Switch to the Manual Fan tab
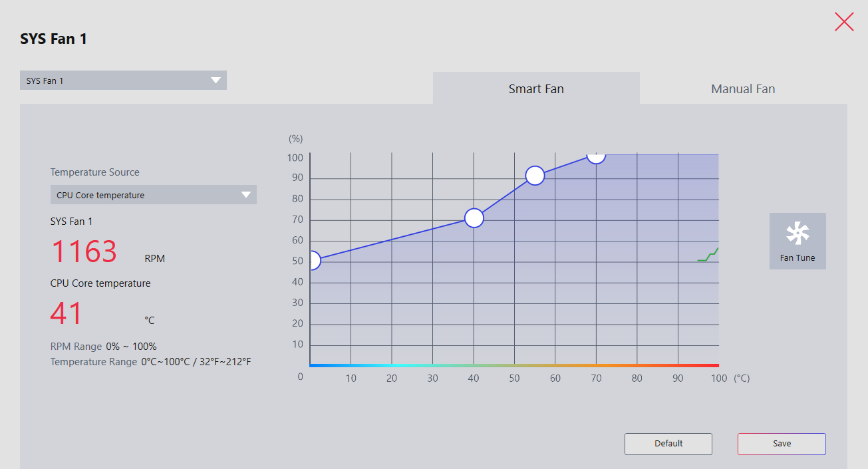This screenshot has width=868, height=469. tap(743, 88)
